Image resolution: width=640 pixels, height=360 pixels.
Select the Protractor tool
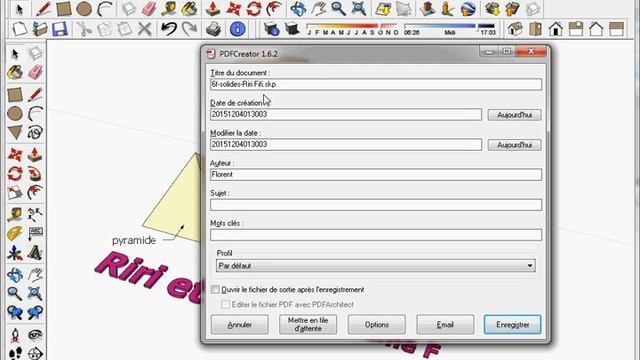15,233
